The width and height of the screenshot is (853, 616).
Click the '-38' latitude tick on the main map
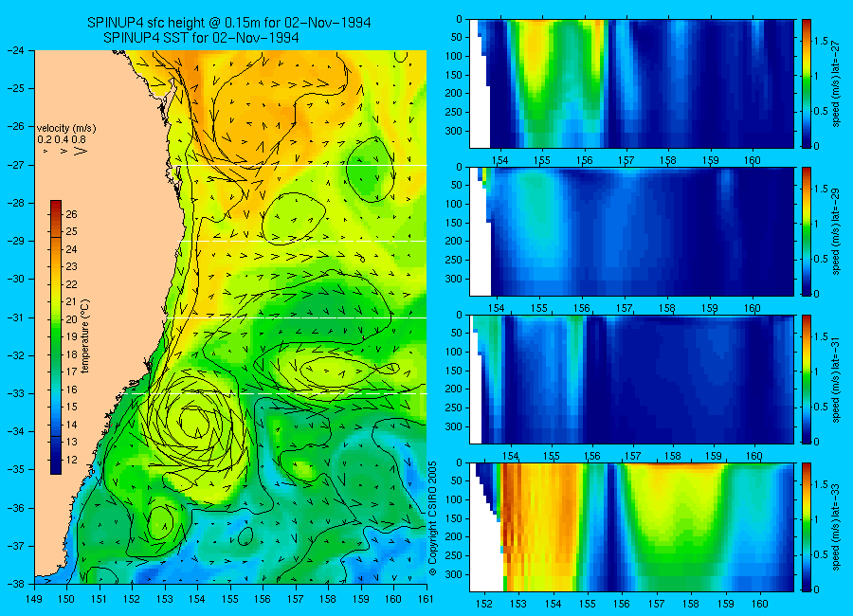coord(15,584)
